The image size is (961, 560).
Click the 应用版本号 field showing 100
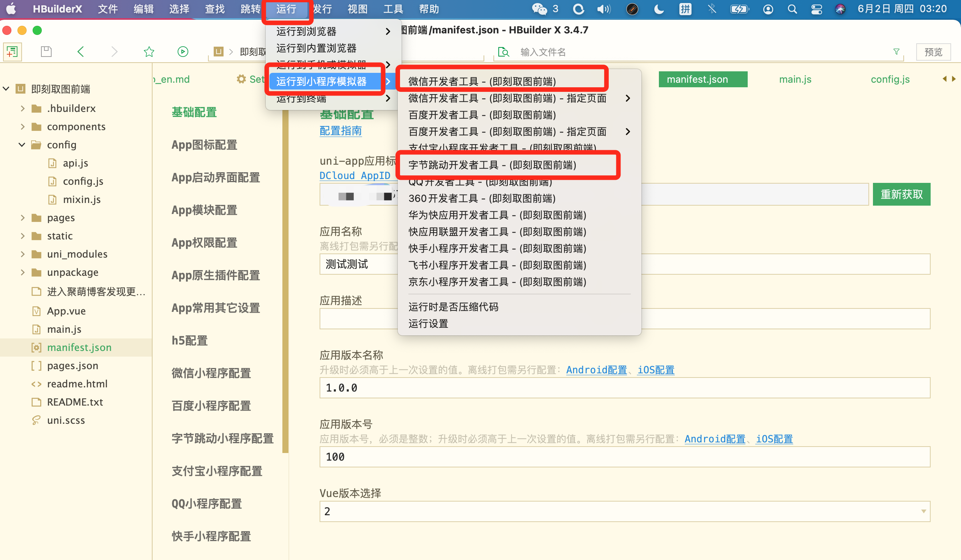(x=625, y=457)
